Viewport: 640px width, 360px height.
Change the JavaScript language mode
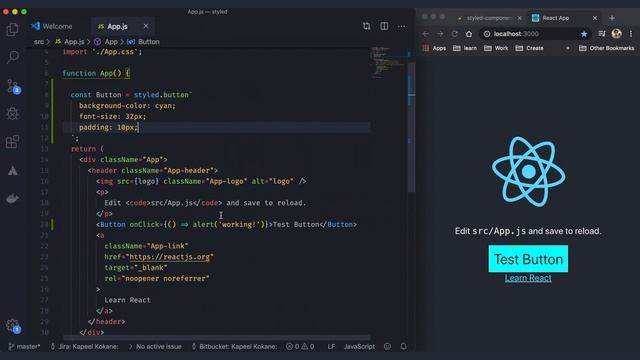pyautogui.click(x=359, y=347)
